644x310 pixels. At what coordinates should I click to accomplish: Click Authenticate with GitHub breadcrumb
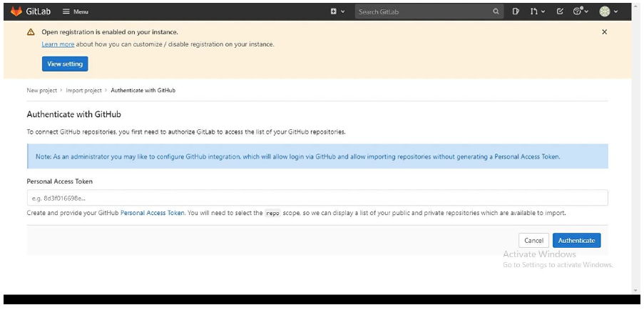coord(143,90)
